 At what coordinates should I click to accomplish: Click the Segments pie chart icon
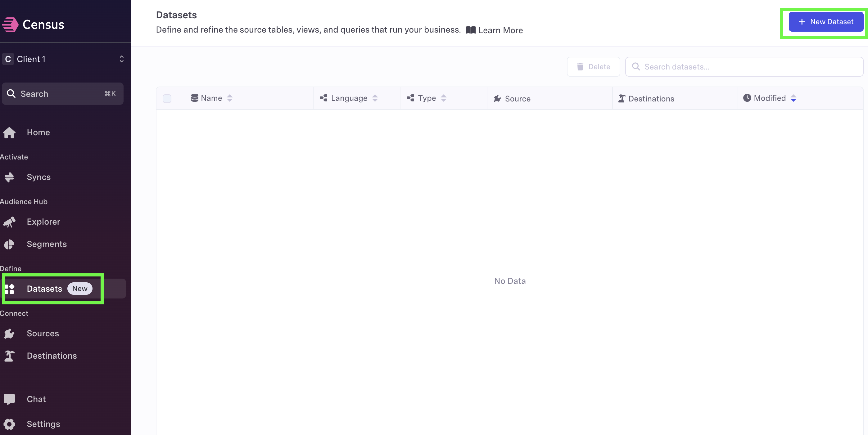tap(9, 244)
